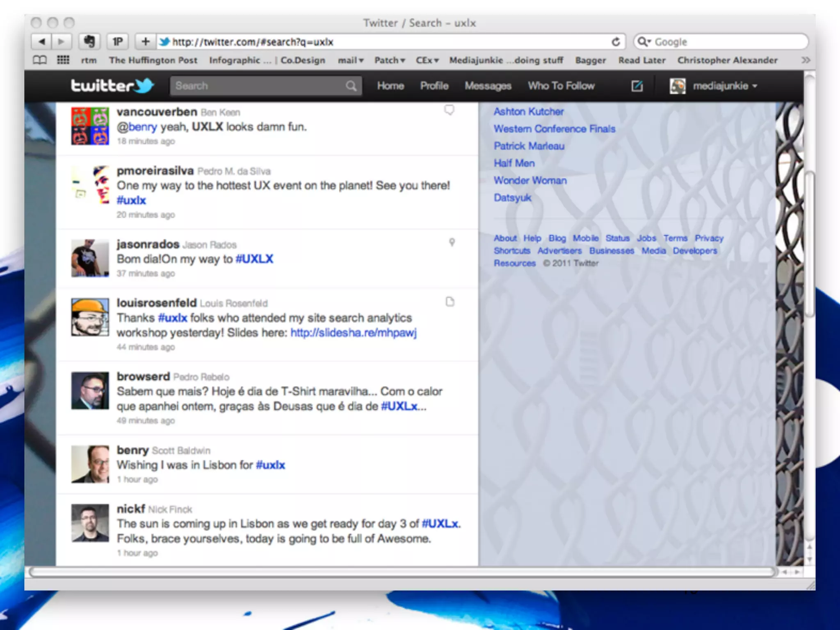Open the Who To Follow page
Screen dimensions: 840x630
(561, 86)
